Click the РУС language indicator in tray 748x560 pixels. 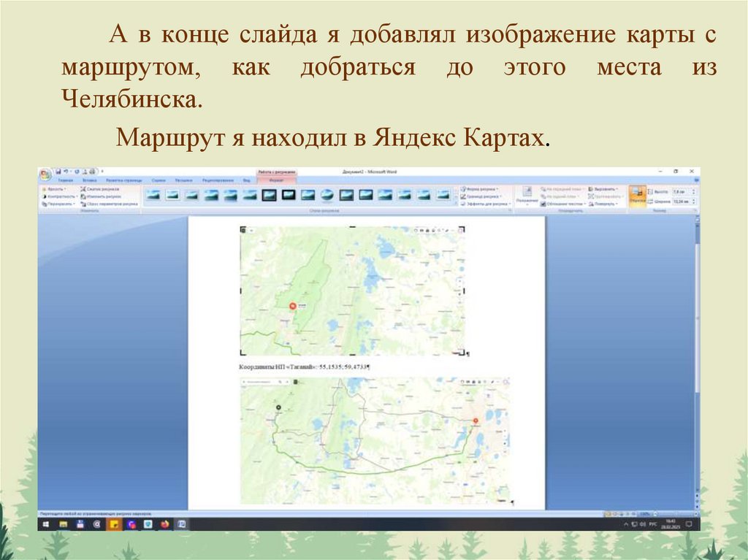653,524
